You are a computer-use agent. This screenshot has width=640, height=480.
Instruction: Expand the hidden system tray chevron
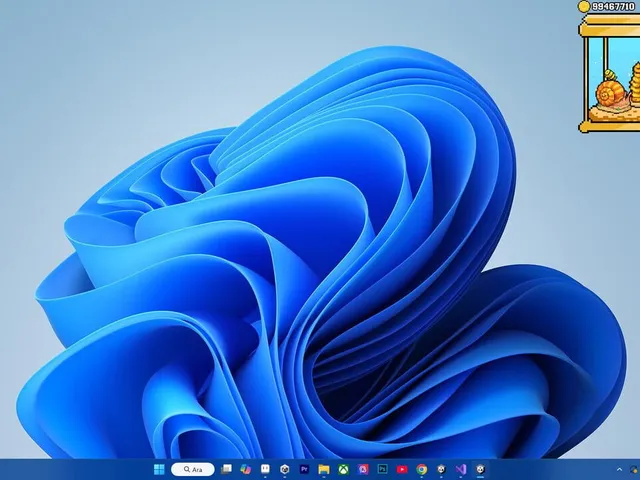619,470
